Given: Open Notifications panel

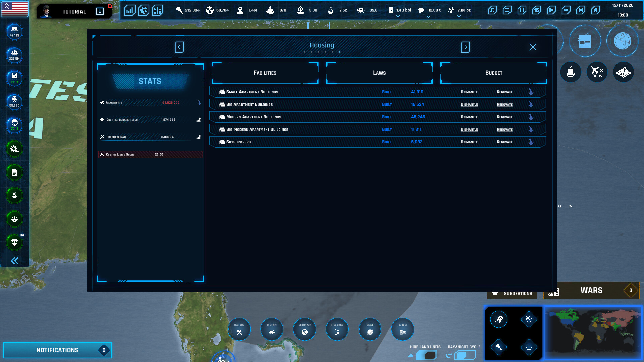Looking at the screenshot, I should click(x=57, y=350).
